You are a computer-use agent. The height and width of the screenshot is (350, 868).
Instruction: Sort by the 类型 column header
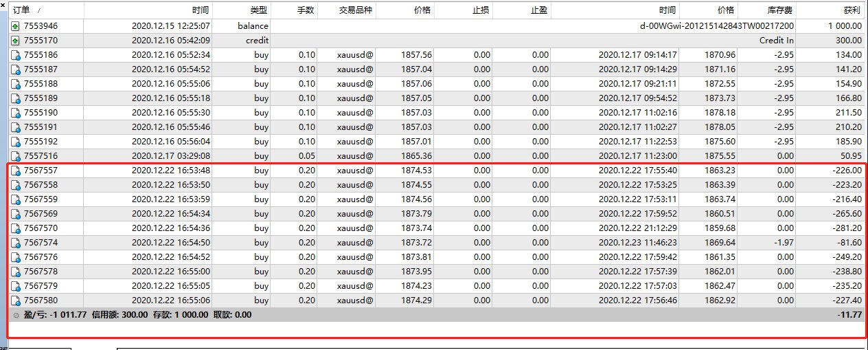coord(242,10)
